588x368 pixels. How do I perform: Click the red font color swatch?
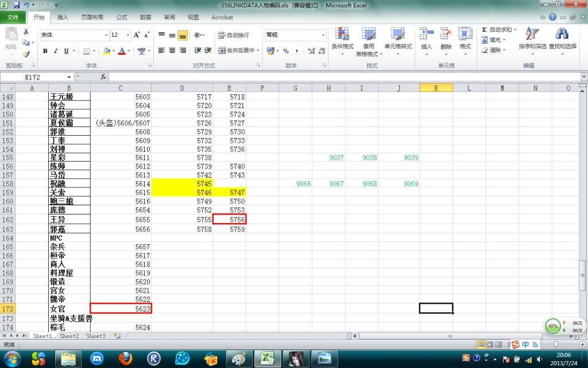coord(121,51)
